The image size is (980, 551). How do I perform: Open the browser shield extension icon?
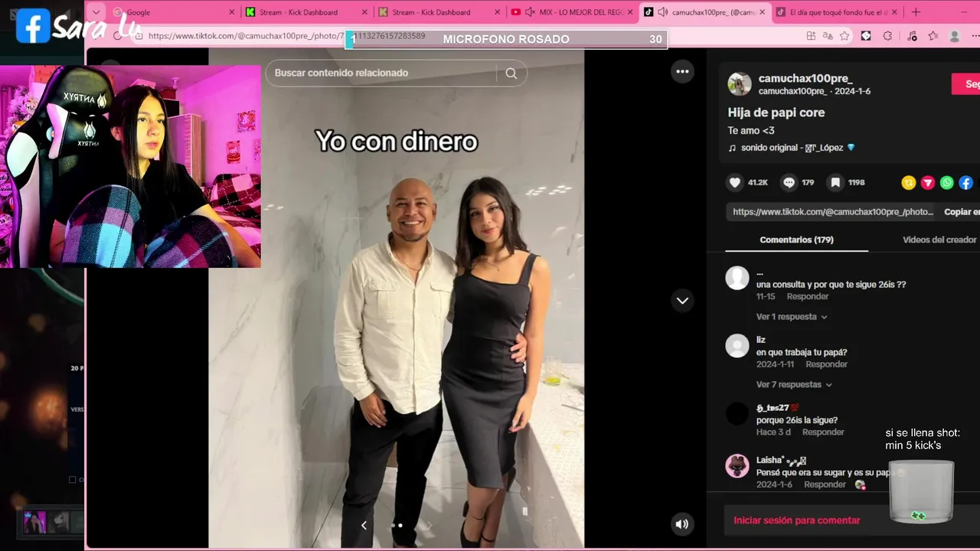(866, 36)
